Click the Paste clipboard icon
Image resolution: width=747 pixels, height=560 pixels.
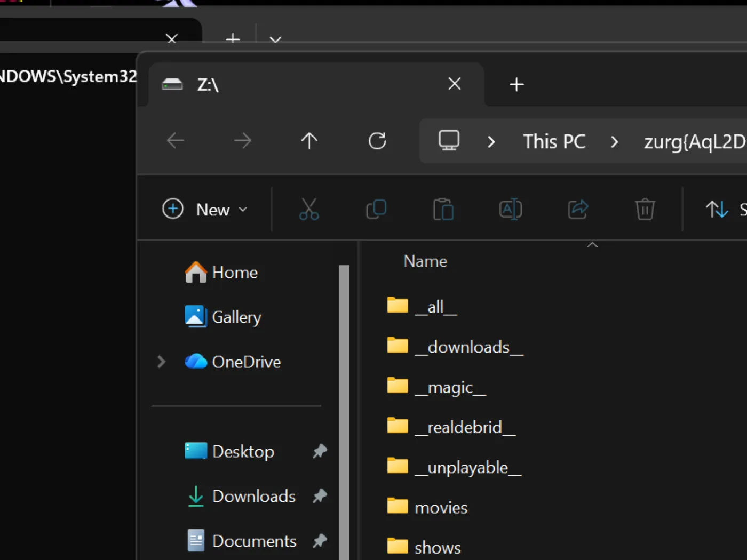[x=443, y=209]
